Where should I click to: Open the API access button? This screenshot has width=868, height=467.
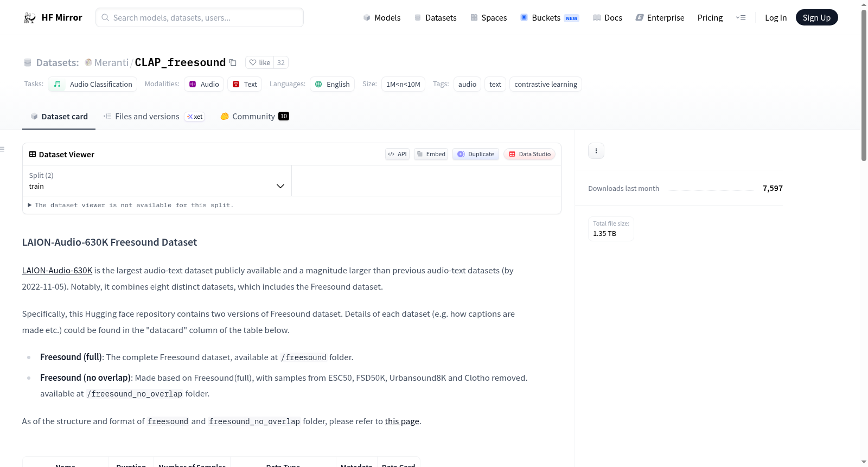click(397, 154)
